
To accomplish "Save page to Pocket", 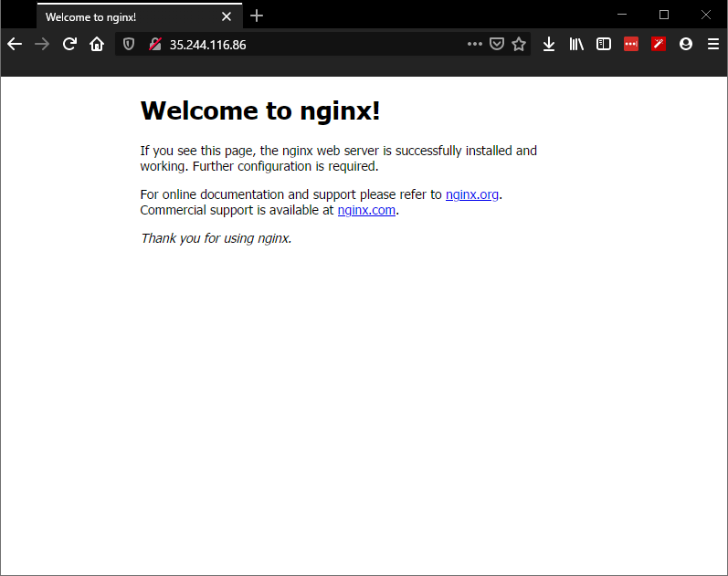I will coord(497,44).
